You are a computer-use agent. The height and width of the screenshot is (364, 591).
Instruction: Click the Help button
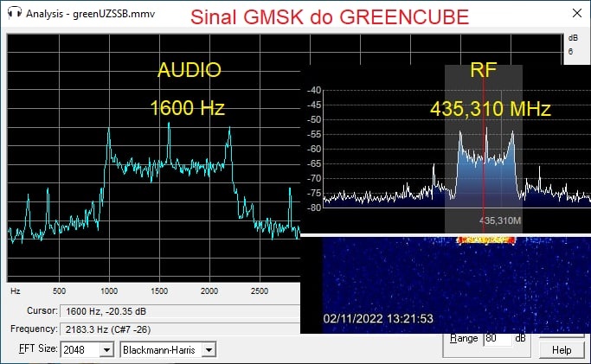tap(562, 350)
